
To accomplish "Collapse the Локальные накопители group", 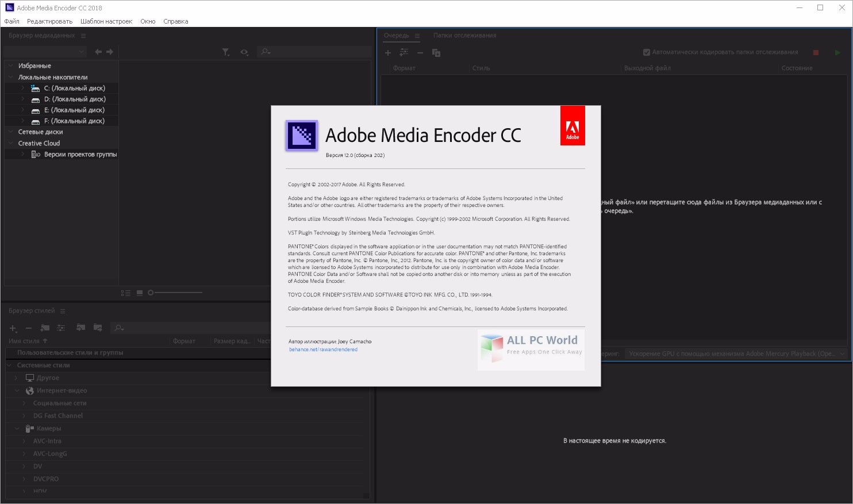I will click(x=11, y=77).
